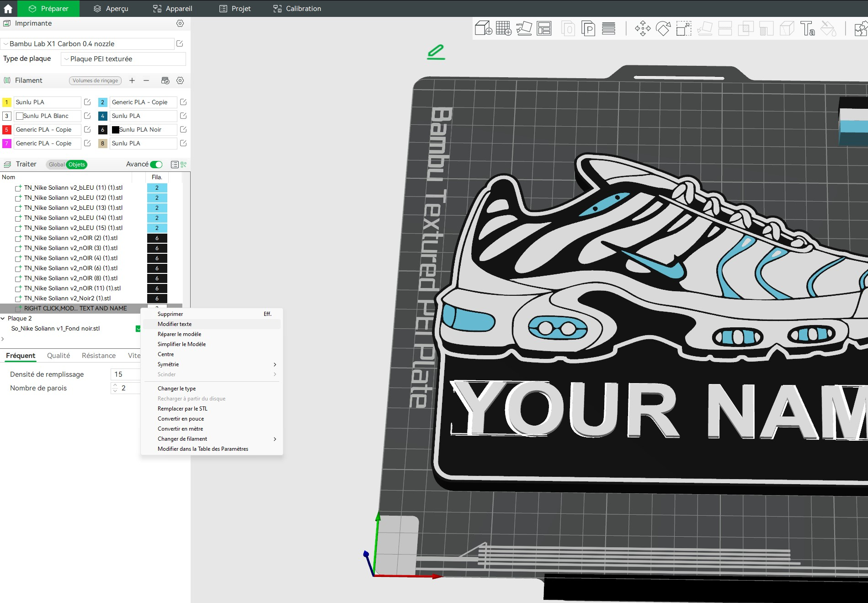Screen dimensions: 868x603
Task: Click the magenta filament 7 color swatch
Action: (x=7, y=144)
